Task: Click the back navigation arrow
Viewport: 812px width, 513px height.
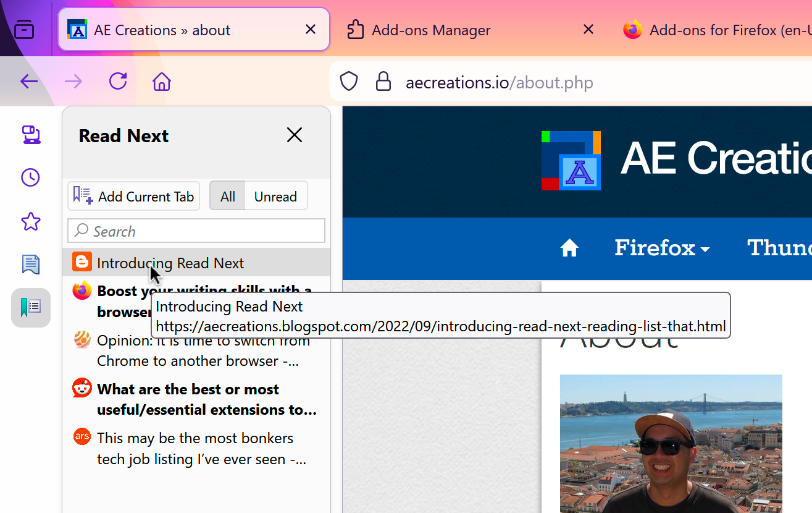Action: 28,81
